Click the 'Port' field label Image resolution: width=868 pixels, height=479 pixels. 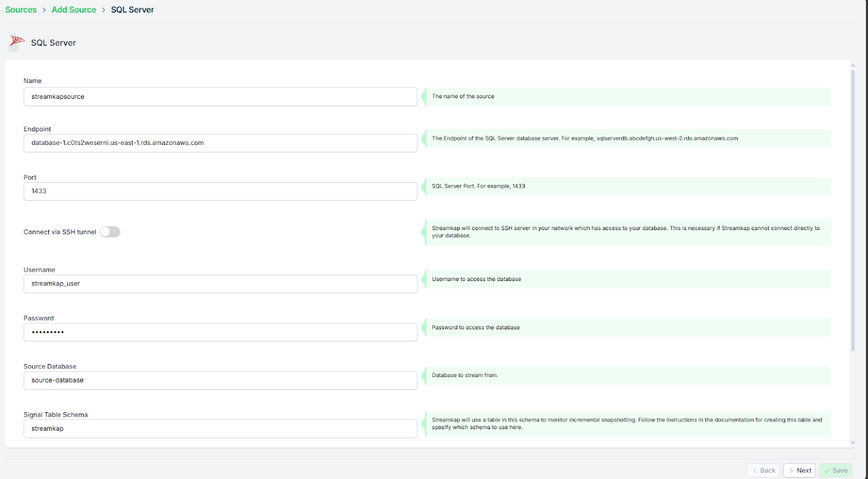click(30, 177)
